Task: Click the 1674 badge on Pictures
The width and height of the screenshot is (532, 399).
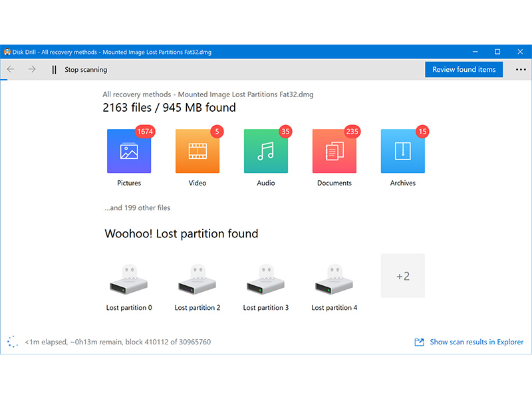Action: (144, 132)
